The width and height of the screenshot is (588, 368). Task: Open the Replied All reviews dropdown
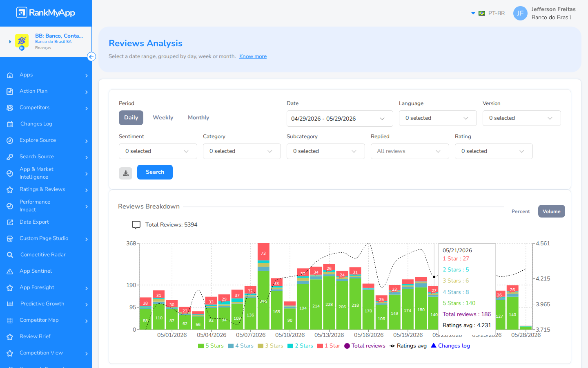coord(410,151)
